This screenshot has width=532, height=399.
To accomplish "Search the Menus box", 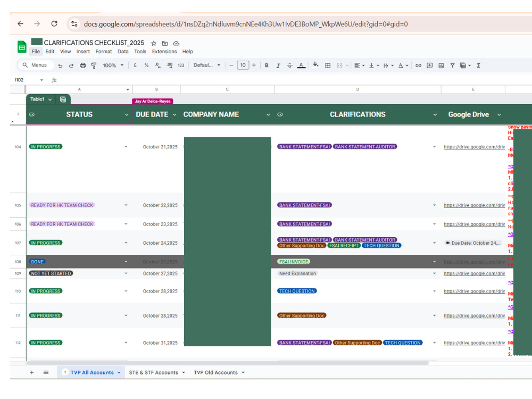I will tap(36, 65).
